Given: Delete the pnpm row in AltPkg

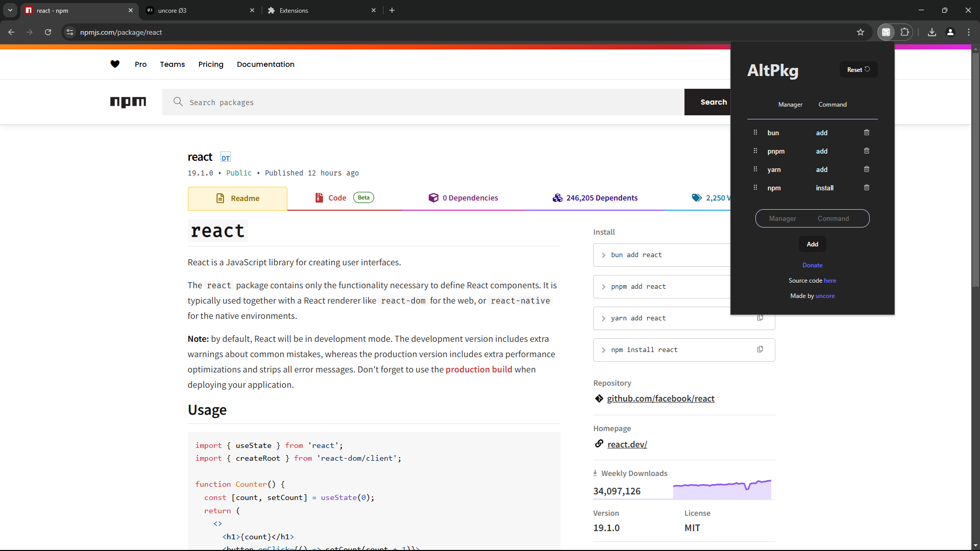Looking at the screenshot, I should tap(866, 151).
